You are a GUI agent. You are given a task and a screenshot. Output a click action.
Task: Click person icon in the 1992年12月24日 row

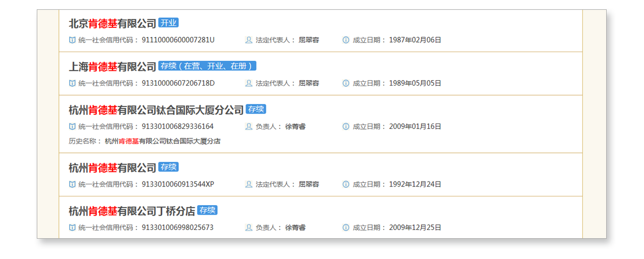(249, 184)
